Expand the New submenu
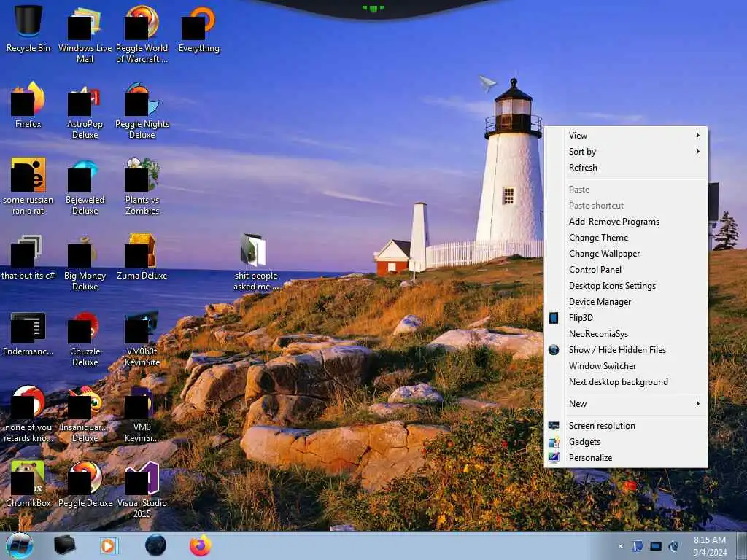 626,404
